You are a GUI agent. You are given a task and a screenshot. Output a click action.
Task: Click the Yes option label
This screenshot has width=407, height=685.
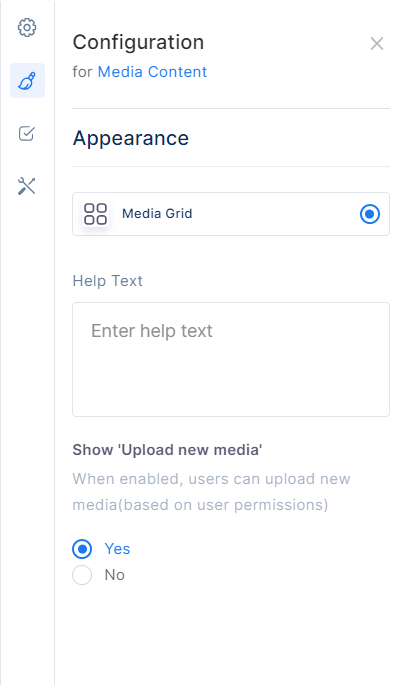[x=117, y=549]
